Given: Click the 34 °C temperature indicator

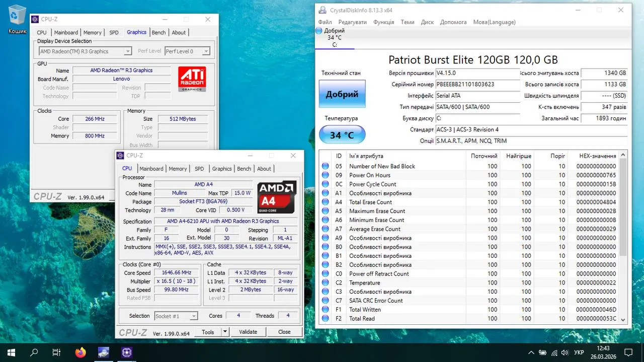Looking at the screenshot, I should tap(342, 135).
